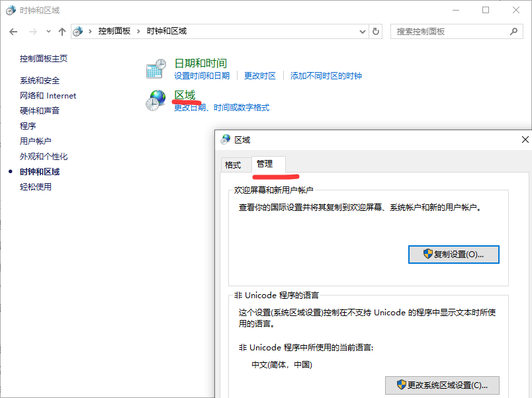Click the clock icon beside 日期和时间
Image resolution: width=532 pixels, height=398 pixels.
155,68
